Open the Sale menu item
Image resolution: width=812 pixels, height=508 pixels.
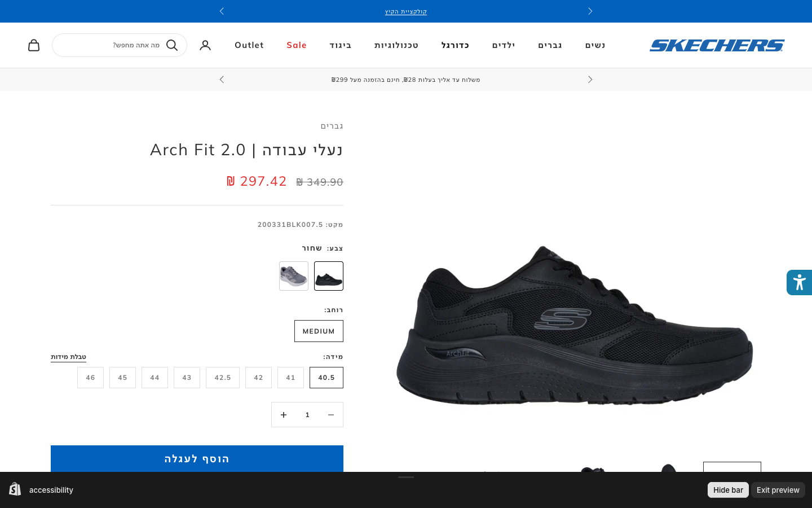coord(297,45)
